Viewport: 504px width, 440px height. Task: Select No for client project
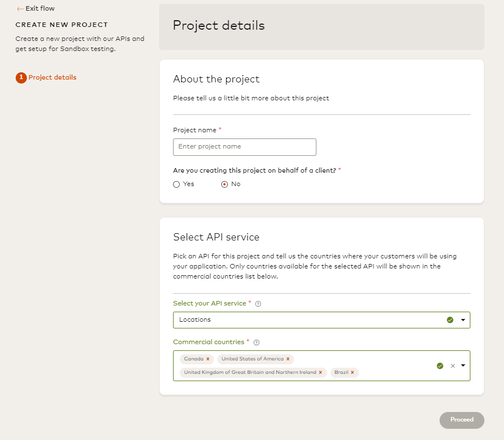(225, 184)
